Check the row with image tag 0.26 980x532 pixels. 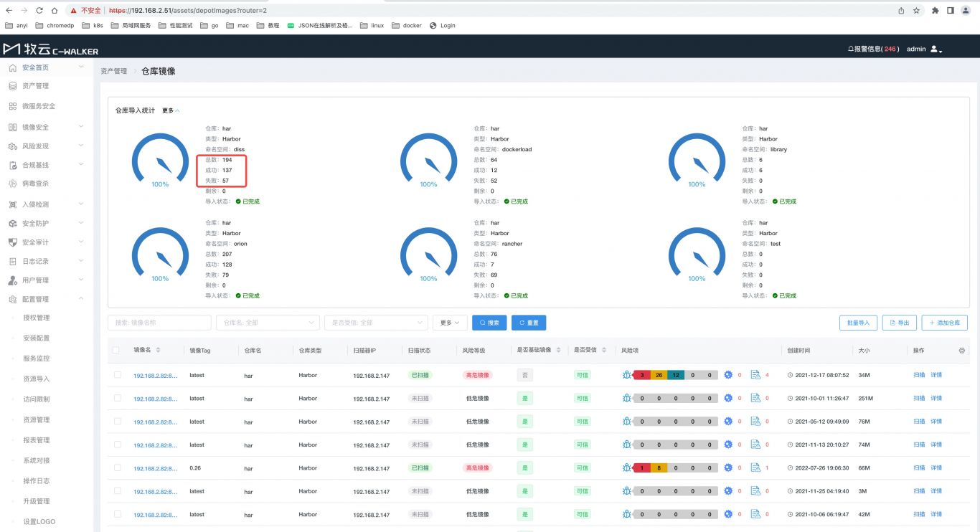117,467
